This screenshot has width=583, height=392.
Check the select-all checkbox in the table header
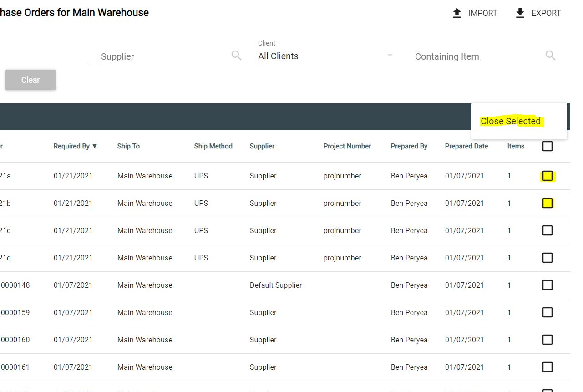[547, 146]
